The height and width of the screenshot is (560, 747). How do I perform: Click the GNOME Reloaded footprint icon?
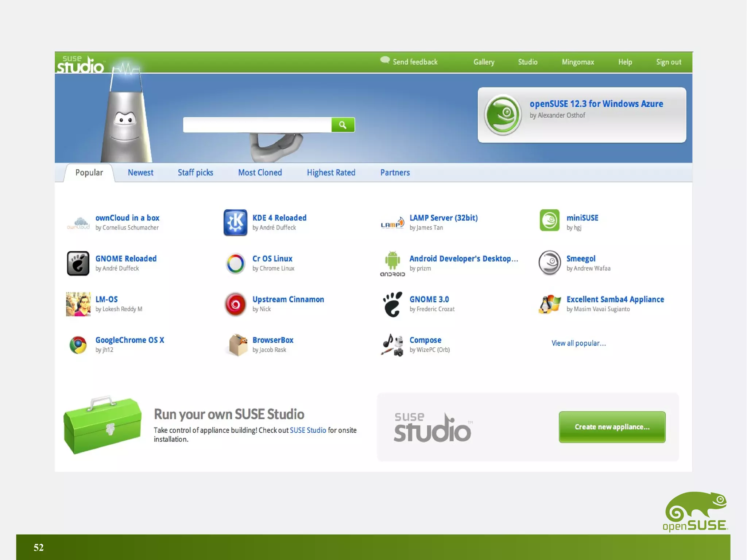click(78, 263)
